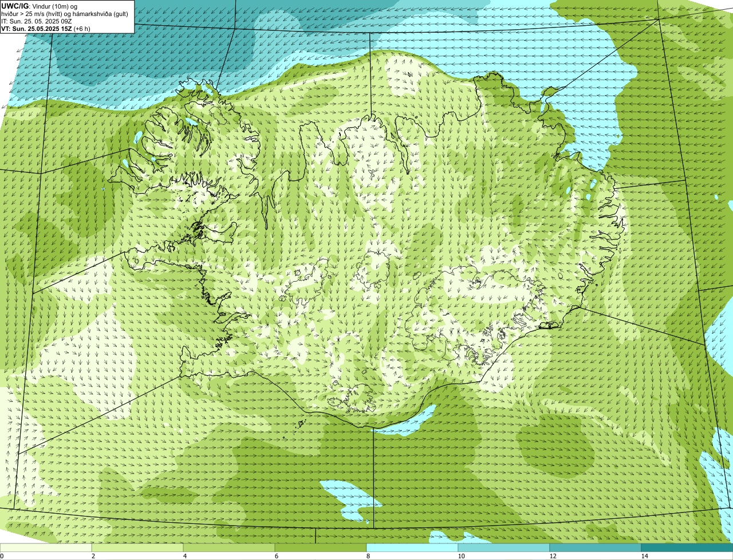Select the 4–6 m/s legend color swatch
733x560 pixels.
229,547
